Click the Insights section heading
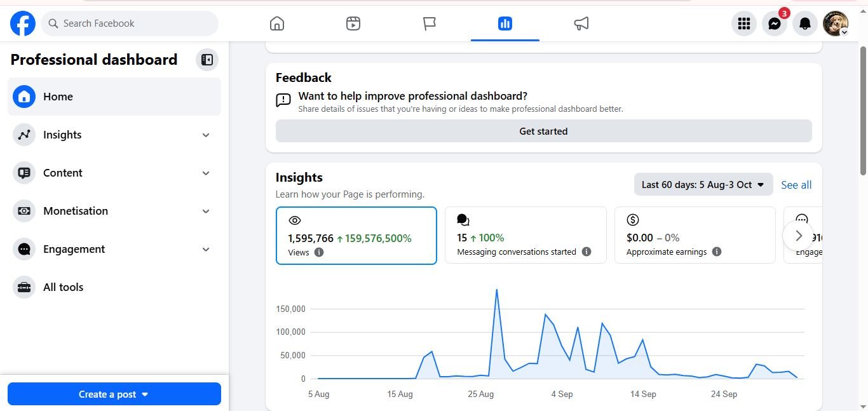 (299, 177)
